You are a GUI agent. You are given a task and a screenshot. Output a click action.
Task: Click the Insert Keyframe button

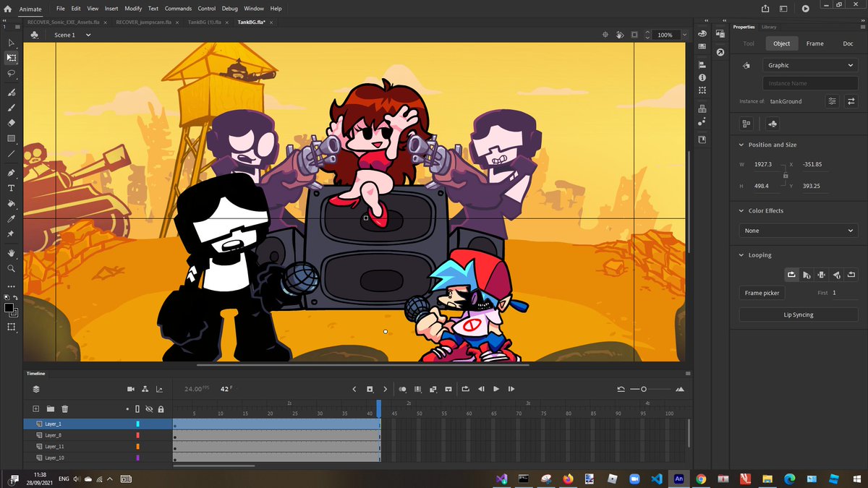pos(370,389)
